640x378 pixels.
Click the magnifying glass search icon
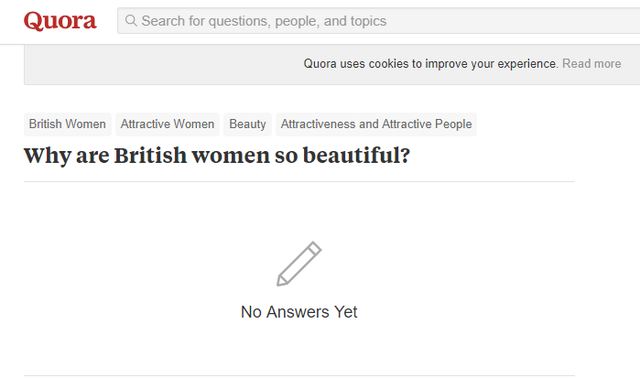pyautogui.click(x=131, y=20)
